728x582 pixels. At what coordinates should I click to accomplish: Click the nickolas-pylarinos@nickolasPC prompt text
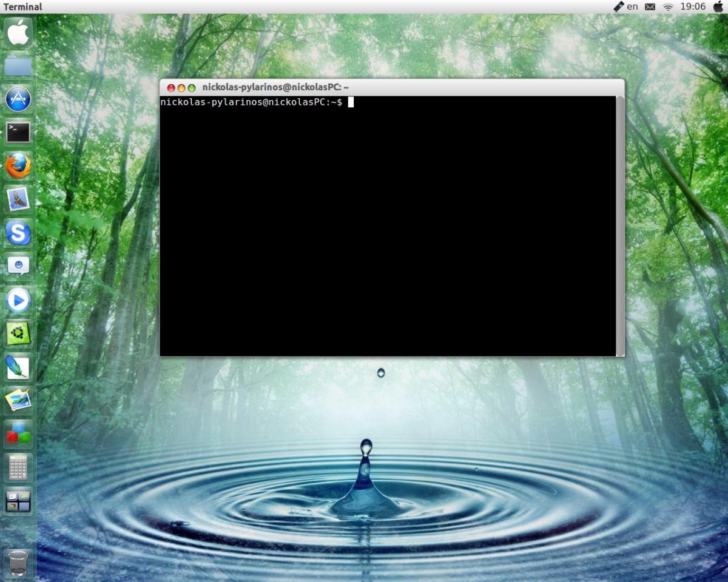point(251,102)
